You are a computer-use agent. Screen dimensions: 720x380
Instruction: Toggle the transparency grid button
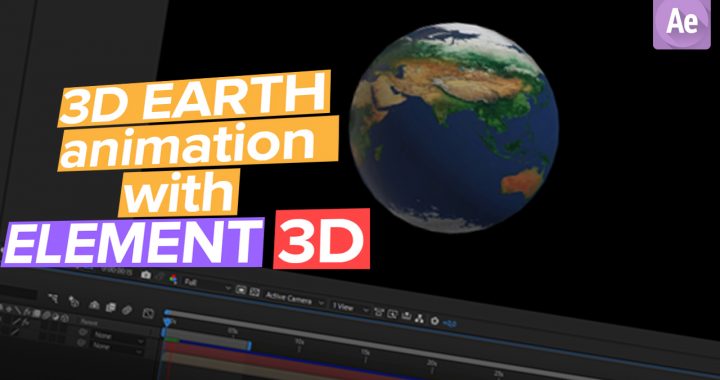(255, 292)
